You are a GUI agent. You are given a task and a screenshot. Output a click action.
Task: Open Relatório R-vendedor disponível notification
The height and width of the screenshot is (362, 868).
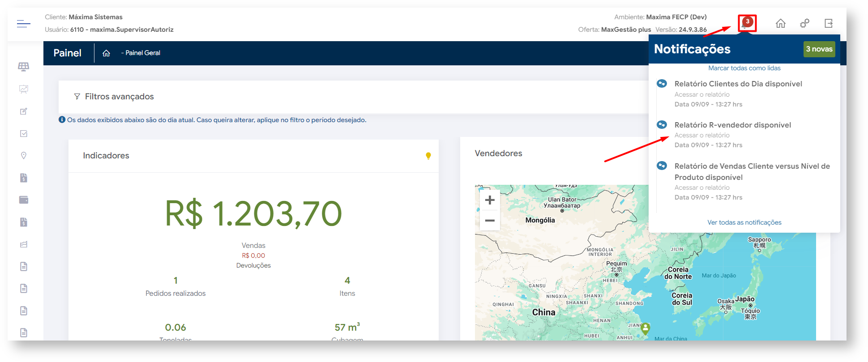[x=732, y=125]
